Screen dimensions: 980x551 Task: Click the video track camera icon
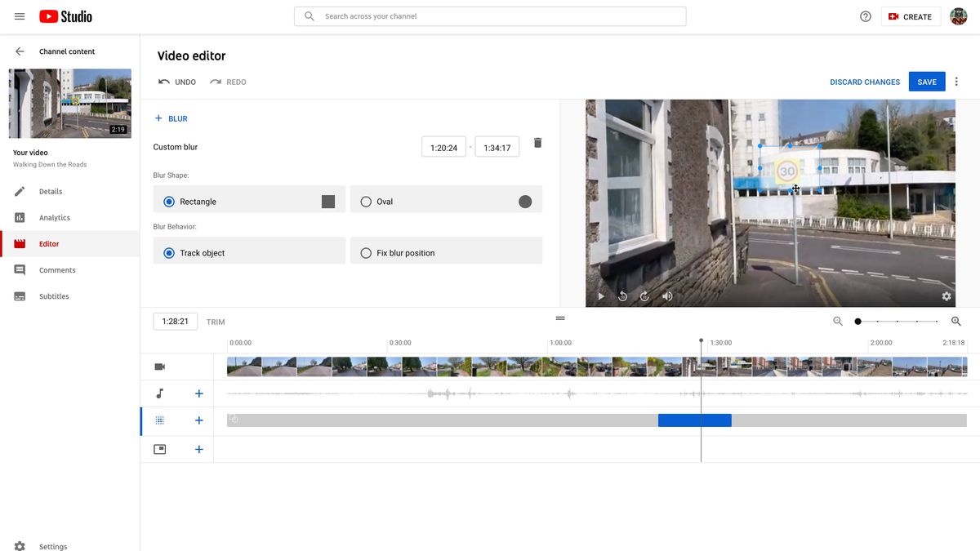click(x=160, y=366)
